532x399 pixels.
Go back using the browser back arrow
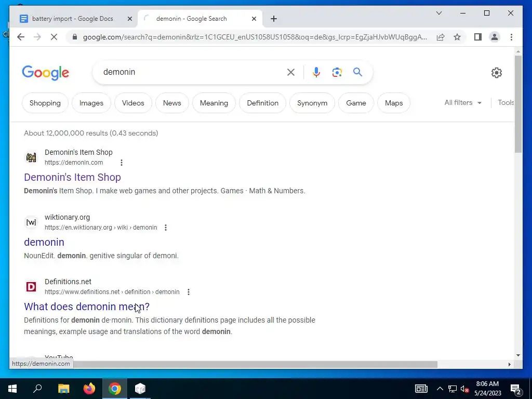pos(21,37)
